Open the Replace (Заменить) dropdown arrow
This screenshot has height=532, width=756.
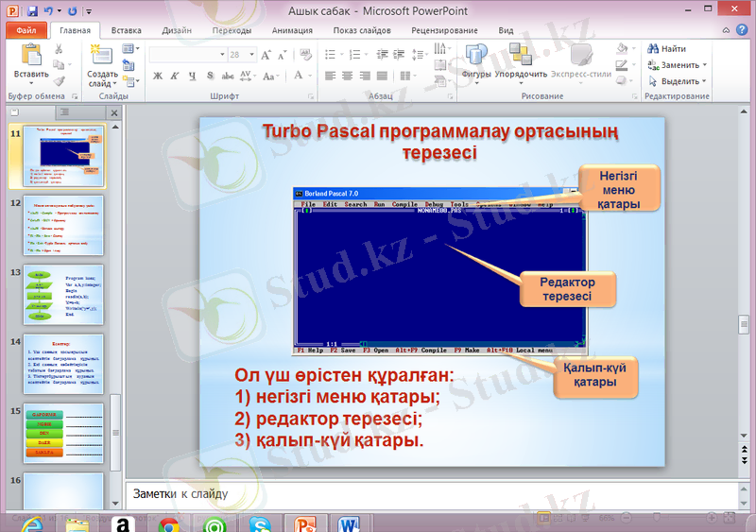(705, 65)
